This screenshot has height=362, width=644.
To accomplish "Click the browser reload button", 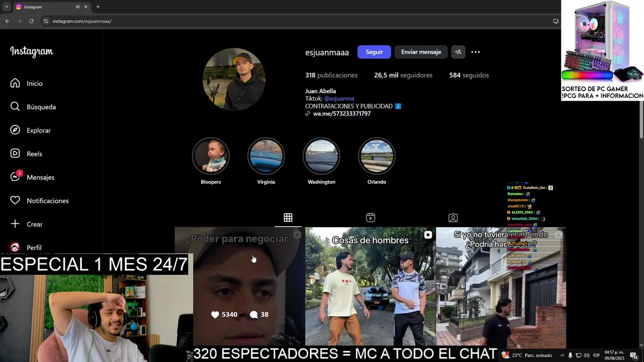I will point(31,21).
